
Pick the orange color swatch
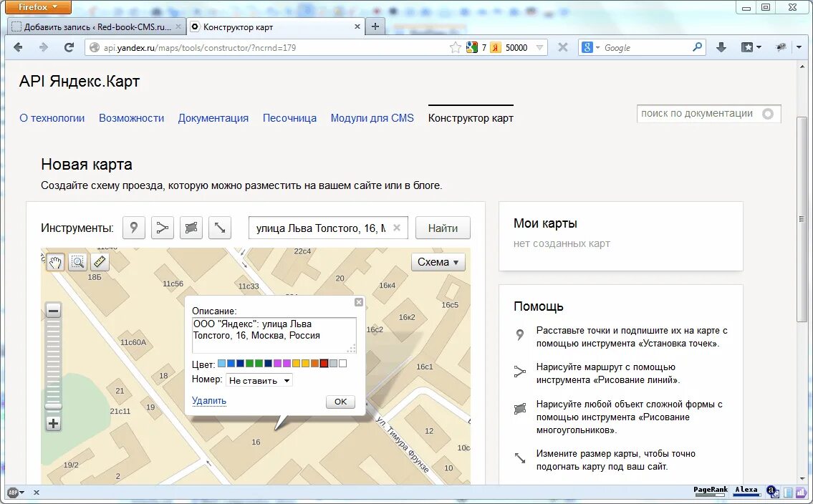(314, 364)
